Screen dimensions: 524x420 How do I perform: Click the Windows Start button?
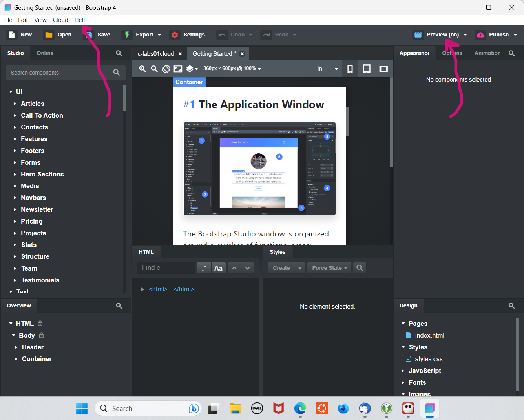pos(82,409)
